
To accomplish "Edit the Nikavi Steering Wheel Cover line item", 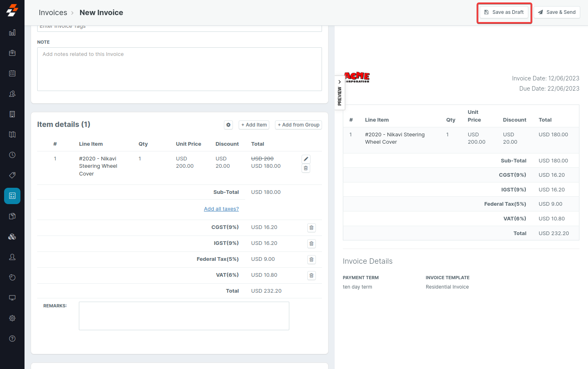I will (x=306, y=159).
